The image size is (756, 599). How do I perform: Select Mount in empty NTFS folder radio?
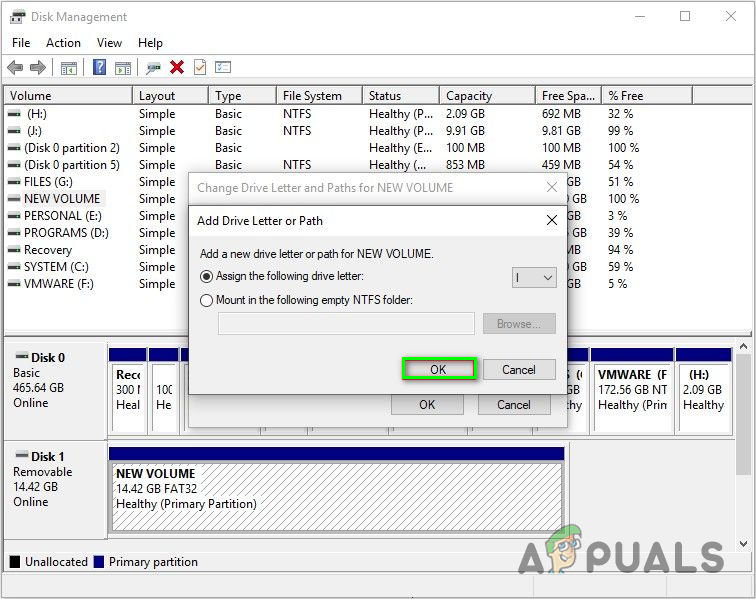206,300
